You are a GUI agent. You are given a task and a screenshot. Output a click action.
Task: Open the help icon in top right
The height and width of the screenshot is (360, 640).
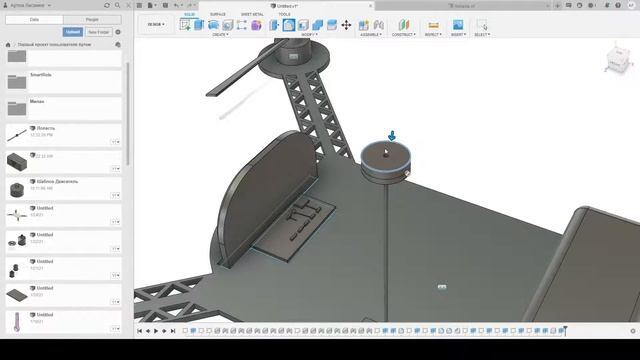[618, 5]
